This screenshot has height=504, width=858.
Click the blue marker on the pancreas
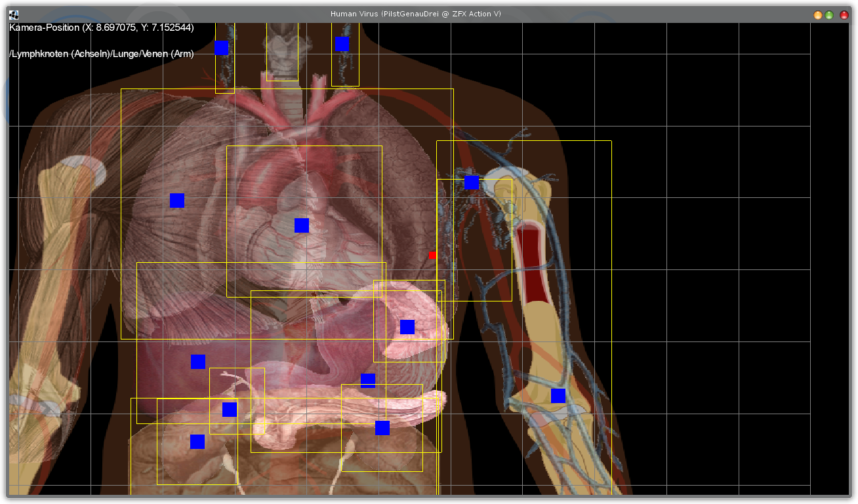tap(382, 428)
